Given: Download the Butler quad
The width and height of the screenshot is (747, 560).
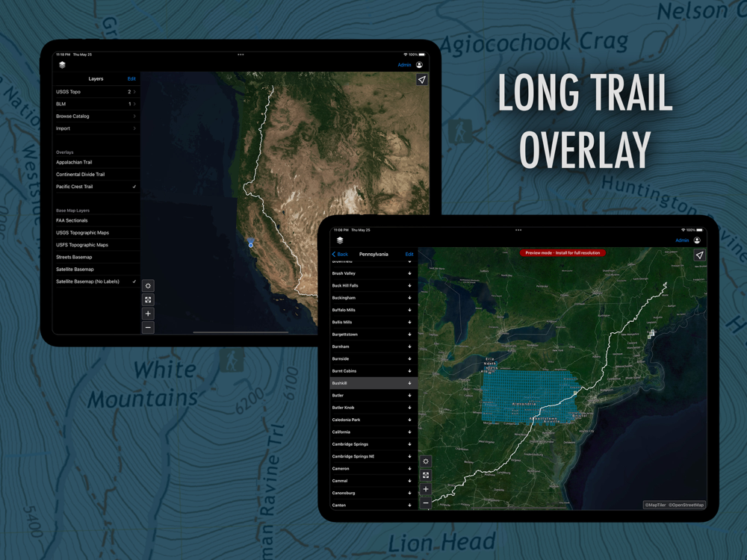Looking at the screenshot, I should [x=409, y=395].
